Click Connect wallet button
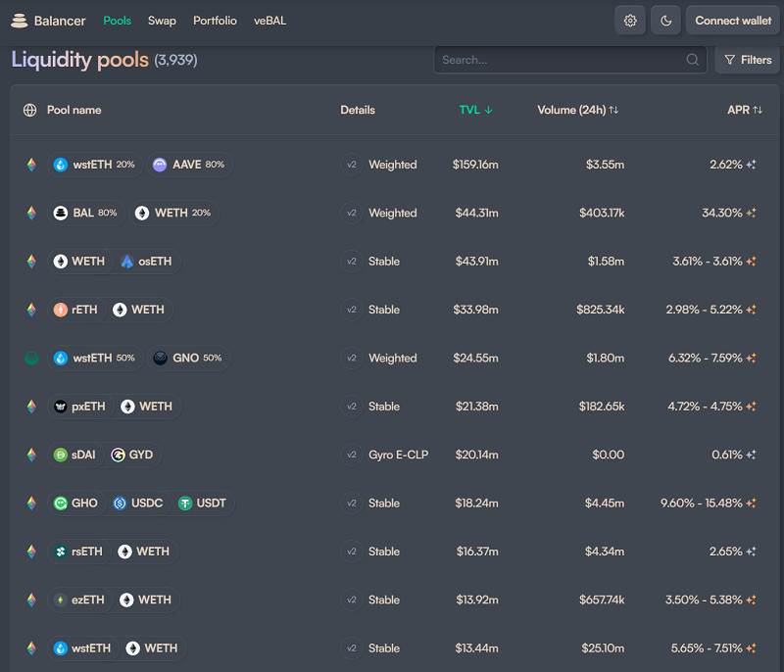Image resolution: width=784 pixels, height=672 pixels. [733, 21]
